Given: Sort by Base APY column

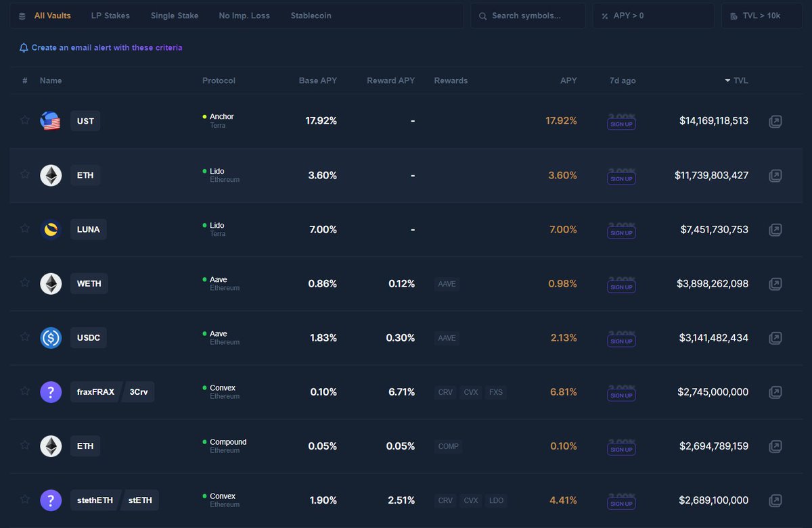Looking at the screenshot, I should pos(318,80).
